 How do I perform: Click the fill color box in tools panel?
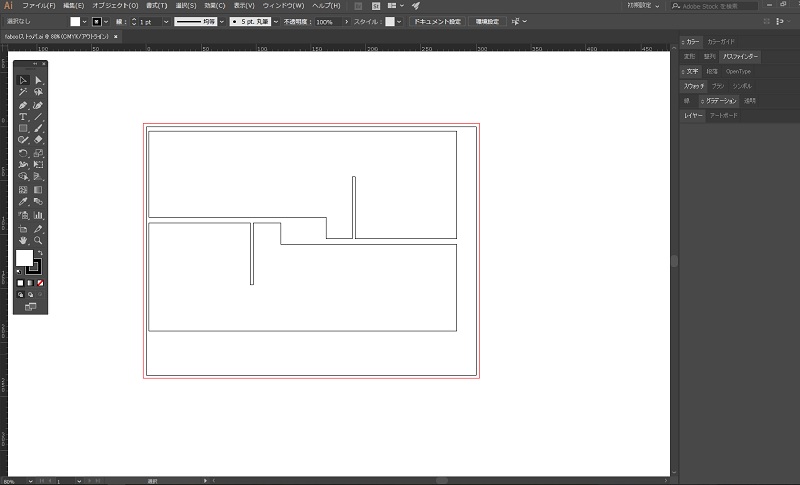(23, 258)
